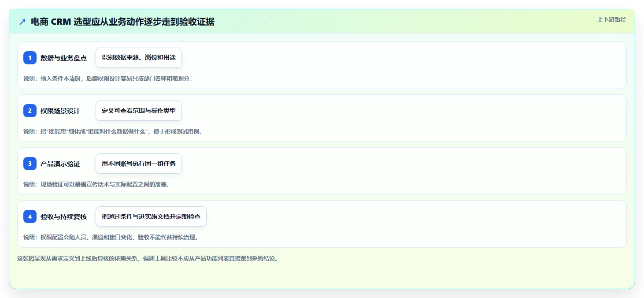644x298 pixels.
Task: Click the note starting 说明：现场验证可以暴露
Action: (x=96, y=184)
